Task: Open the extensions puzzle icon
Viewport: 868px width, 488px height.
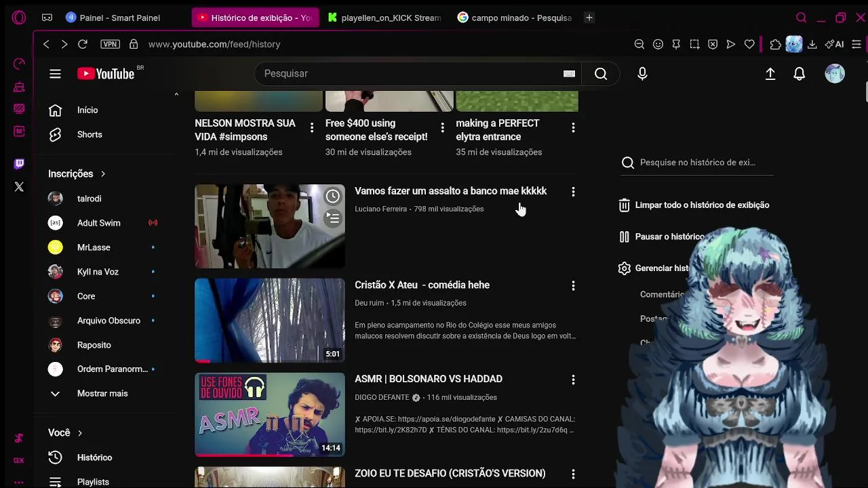Action: point(776,44)
